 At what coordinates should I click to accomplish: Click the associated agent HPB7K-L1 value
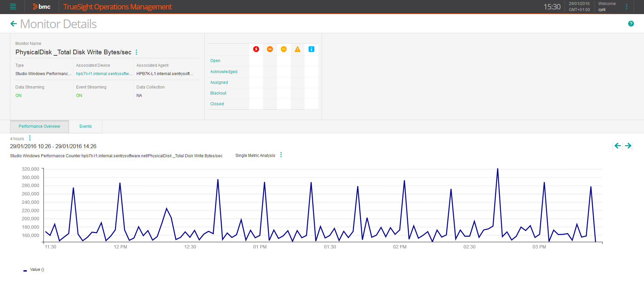click(165, 74)
